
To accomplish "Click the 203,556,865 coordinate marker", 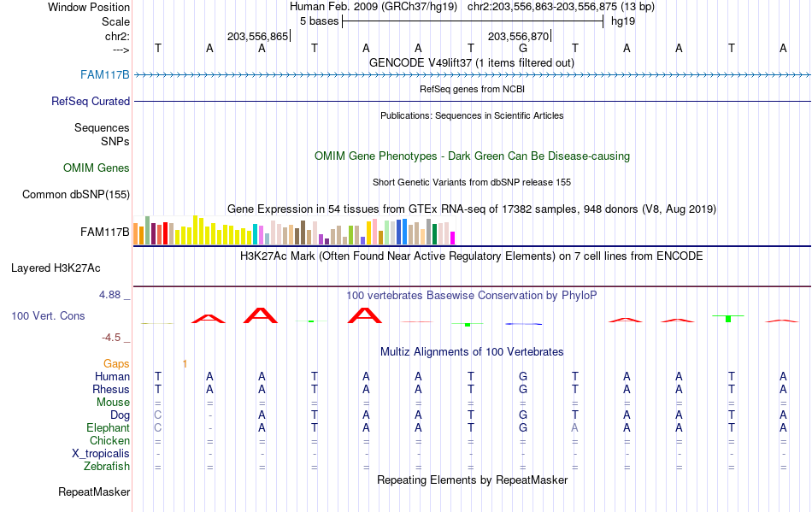I will click(257, 36).
